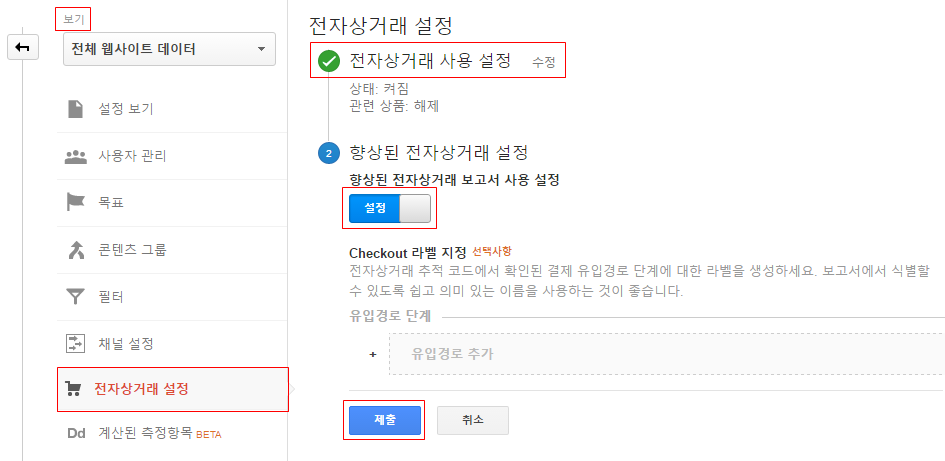This screenshot has height=461, width=945.
Task: Toggle 향상된 전자상거래 보고서 switch
Action: pyautogui.click(x=390, y=209)
